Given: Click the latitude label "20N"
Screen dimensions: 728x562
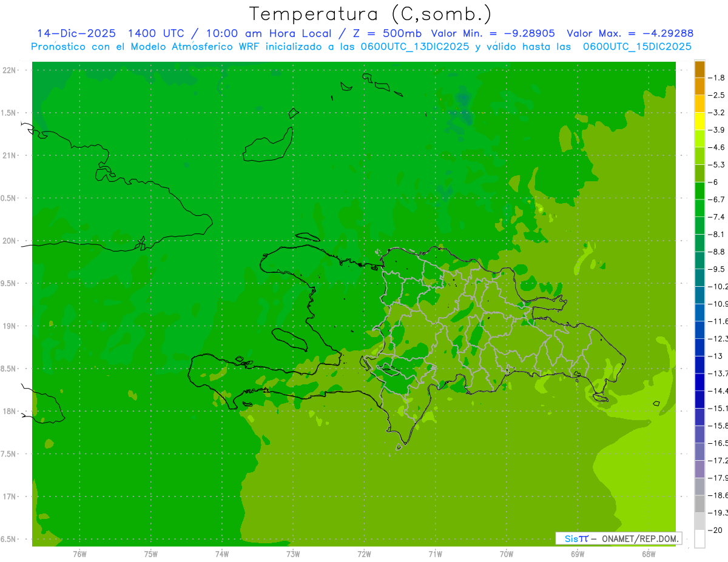Looking at the screenshot, I should coord(10,241).
